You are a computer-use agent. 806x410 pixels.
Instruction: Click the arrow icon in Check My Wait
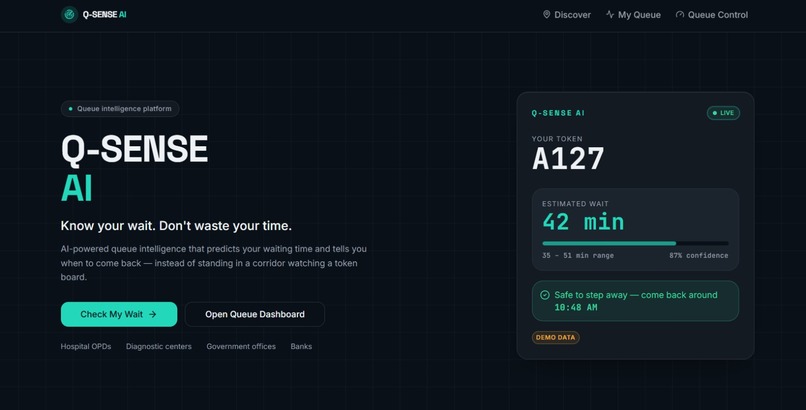click(x=153, y=314)
